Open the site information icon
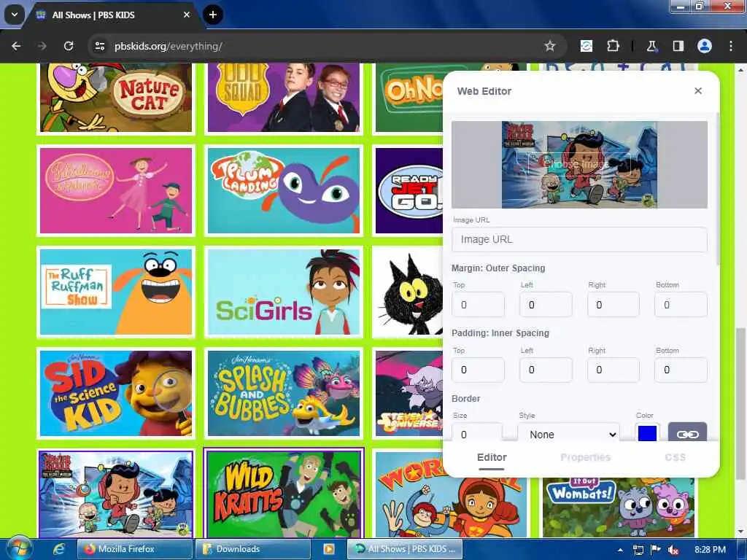Screen dimensions: 747x560 (100, 46)
